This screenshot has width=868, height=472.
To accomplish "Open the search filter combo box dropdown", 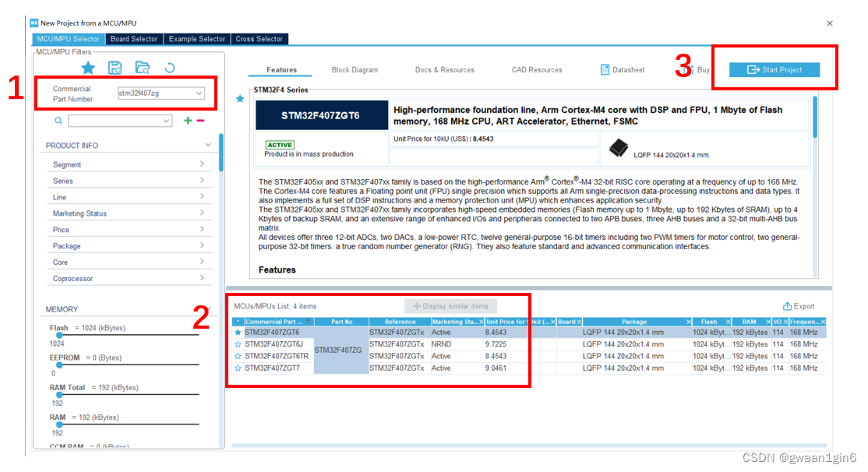I will (166, 121).
